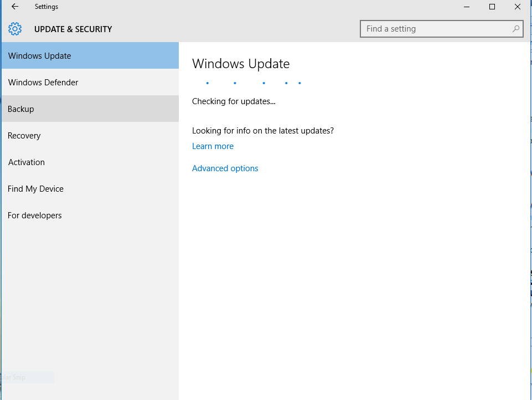This screenshot has width=532, height=400.
Task: Click the UPDATE & SECURITY header title
Action: tap(73, 29)
